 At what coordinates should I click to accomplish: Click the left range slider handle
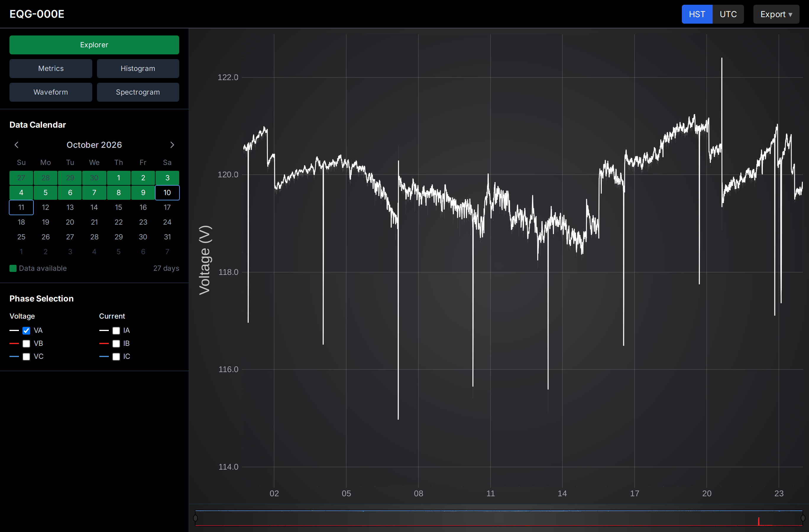coord(195,518)
